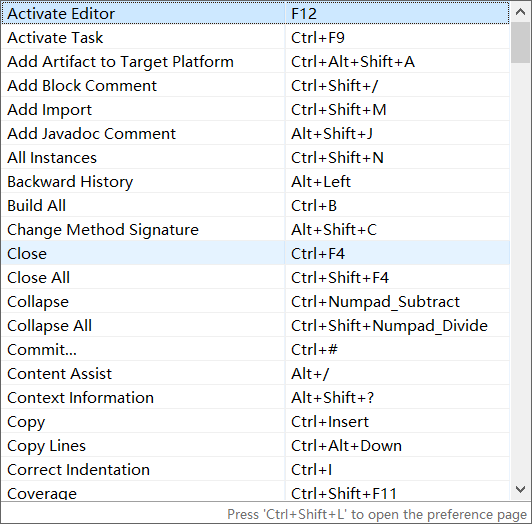Image resolution: width=532 pixels, height=524 pixels.
Task: Click the scrollbar down arrow
Action: (520, 489)
